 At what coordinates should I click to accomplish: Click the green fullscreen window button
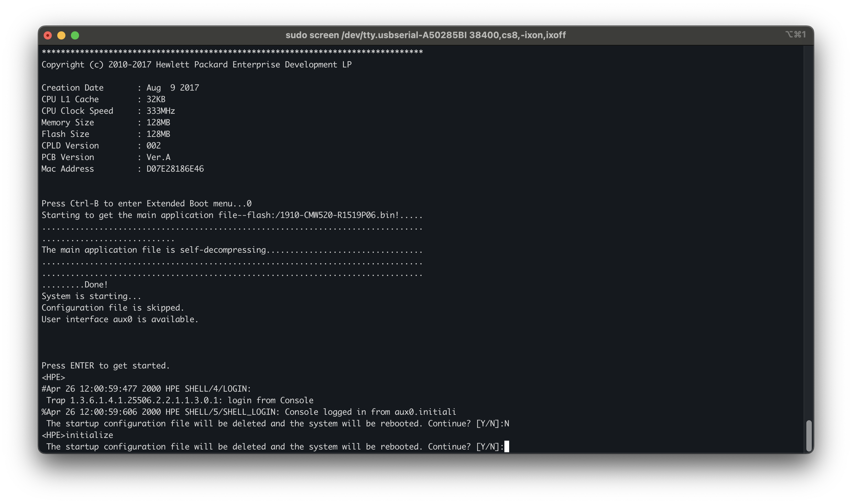(75, 35)
